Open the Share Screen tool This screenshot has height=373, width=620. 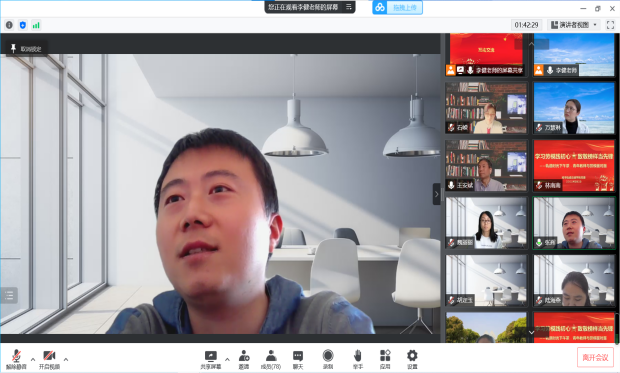(x=211, y=359)
